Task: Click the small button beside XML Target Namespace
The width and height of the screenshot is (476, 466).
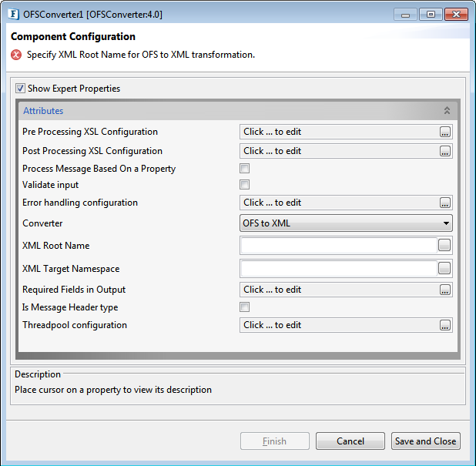Action: (x=444, y=268)
